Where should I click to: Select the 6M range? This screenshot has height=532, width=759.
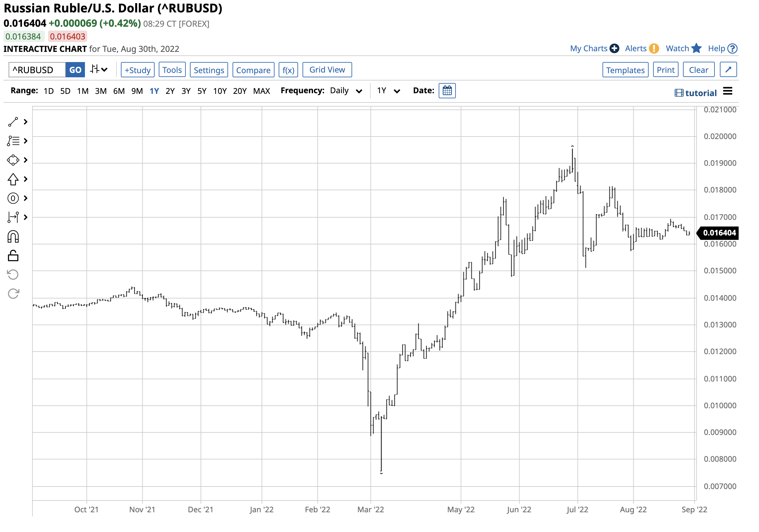point(119,91)
